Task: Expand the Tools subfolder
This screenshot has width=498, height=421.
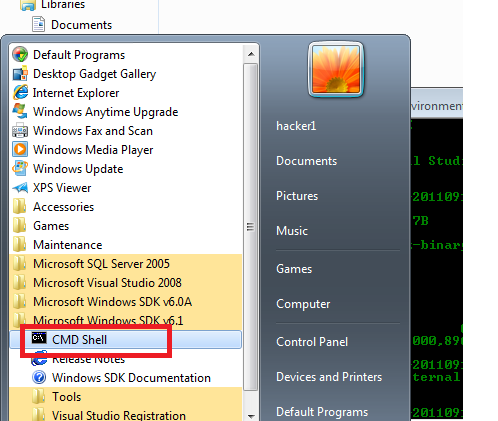Action: tap(126, 397)
